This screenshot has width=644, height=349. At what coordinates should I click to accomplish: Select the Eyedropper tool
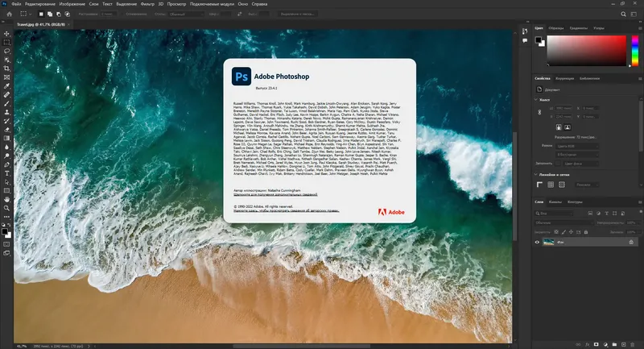tap(6, 86)
